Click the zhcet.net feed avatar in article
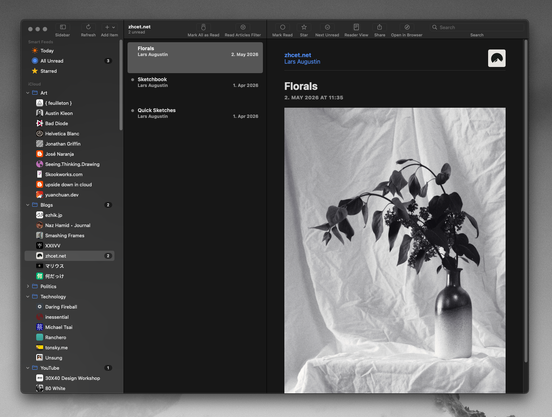Viewport: 552px width, 417px height. [x=497, y=58]
